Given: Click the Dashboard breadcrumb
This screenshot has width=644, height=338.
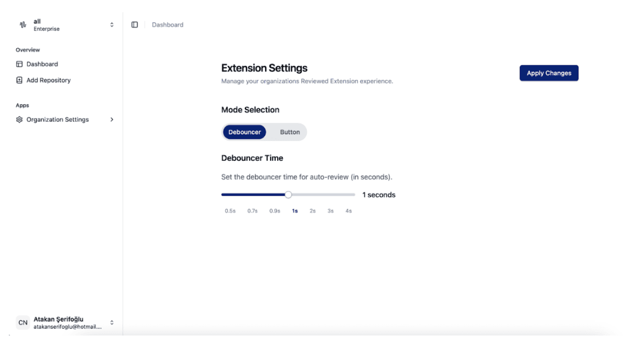Looking at the screenshot, I should click(x=168, y=25).
